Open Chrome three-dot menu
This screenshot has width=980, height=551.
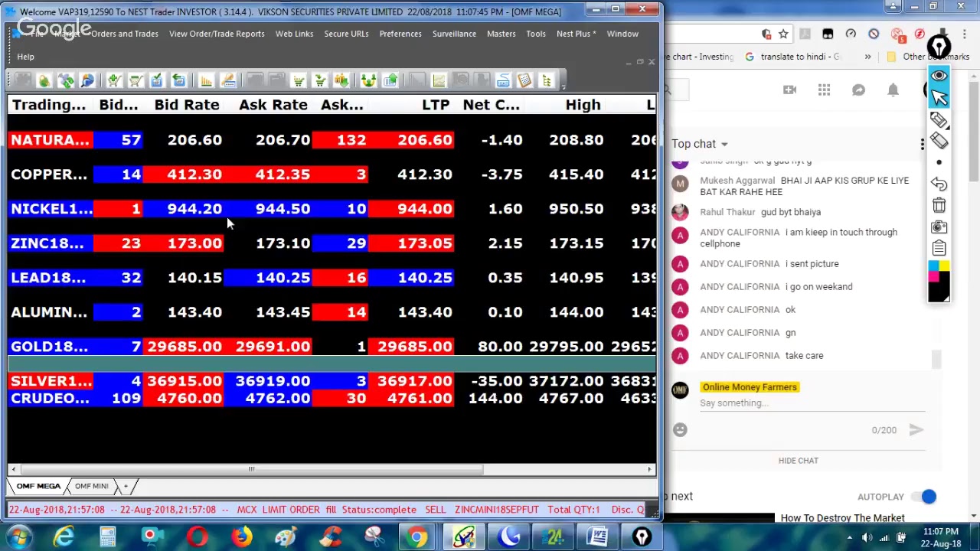[x=965, y=34]
